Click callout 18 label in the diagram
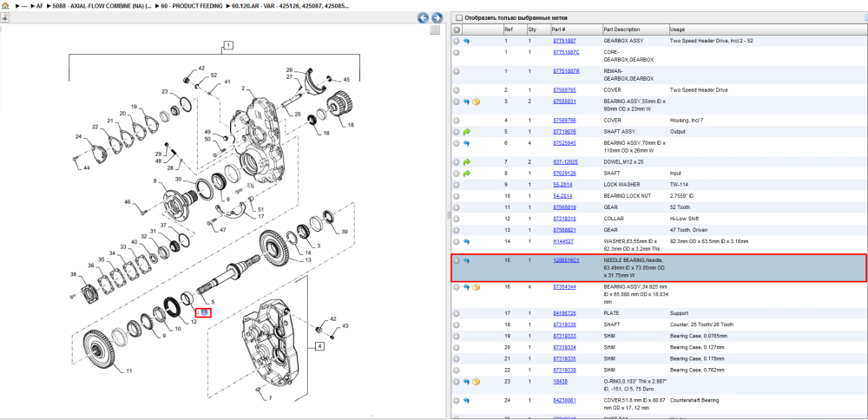The height and width of the screenshot is (420, 868). click(x=351, y=125)
